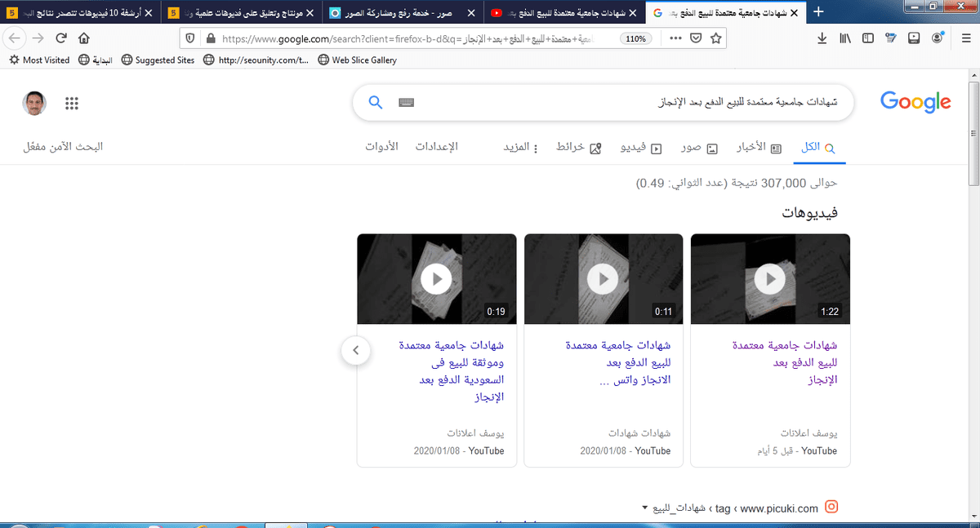
Task: Bookmark this page with star icon
Action: click(x=716, y=38)
